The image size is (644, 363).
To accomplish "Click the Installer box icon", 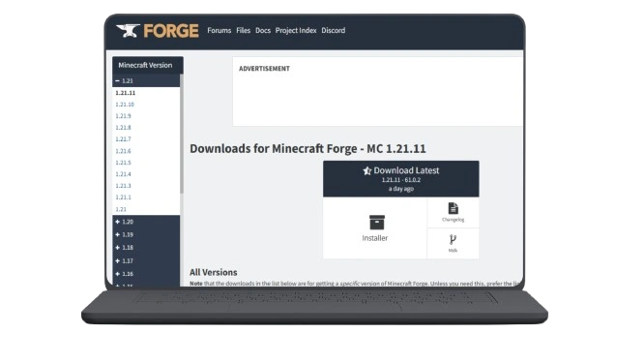I will click(x=376, y=223).
